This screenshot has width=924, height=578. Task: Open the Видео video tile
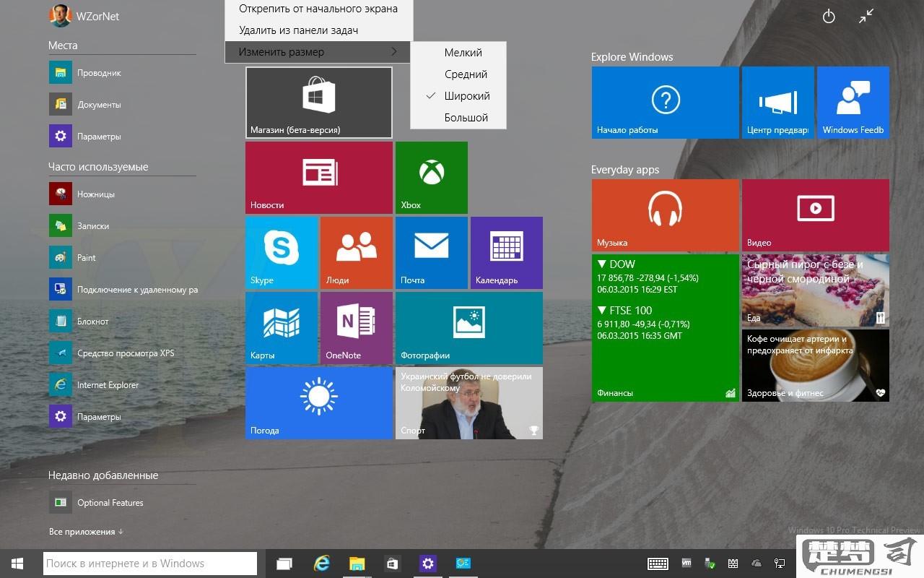pyautogui.click(x=816, y=215)
